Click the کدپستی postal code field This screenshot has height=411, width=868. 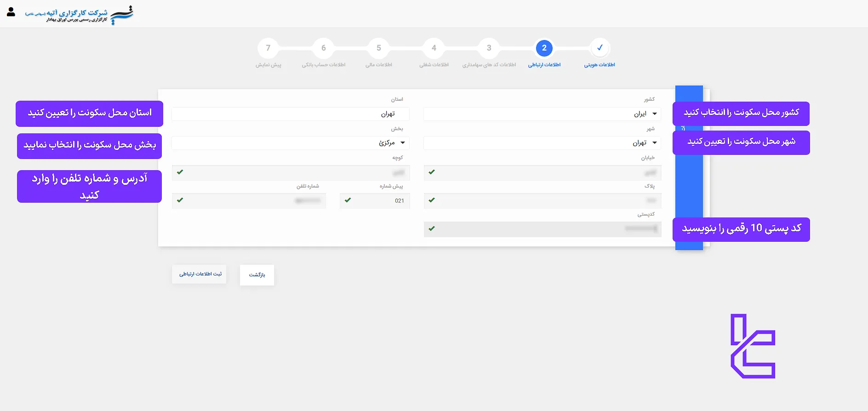pyautogui.click(x=542, y=229)
